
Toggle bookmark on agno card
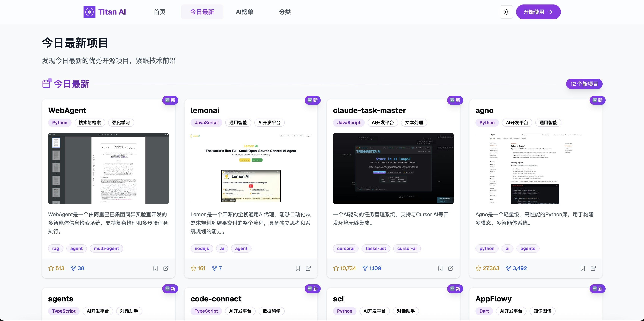coord(583,268)
